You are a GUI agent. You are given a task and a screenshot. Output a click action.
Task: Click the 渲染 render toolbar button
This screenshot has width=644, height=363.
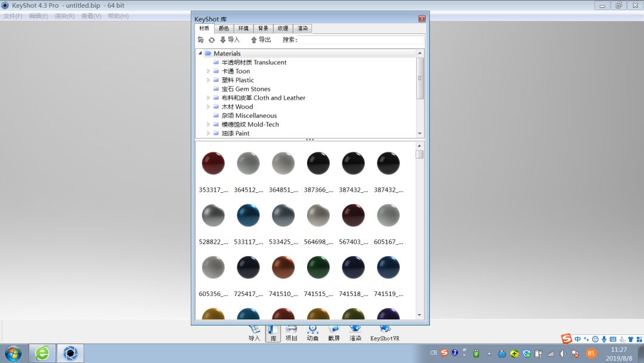355,333
